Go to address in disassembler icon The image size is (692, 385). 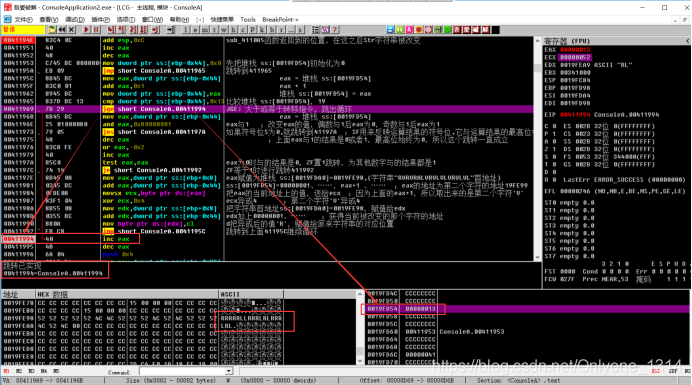click(170, 30)
